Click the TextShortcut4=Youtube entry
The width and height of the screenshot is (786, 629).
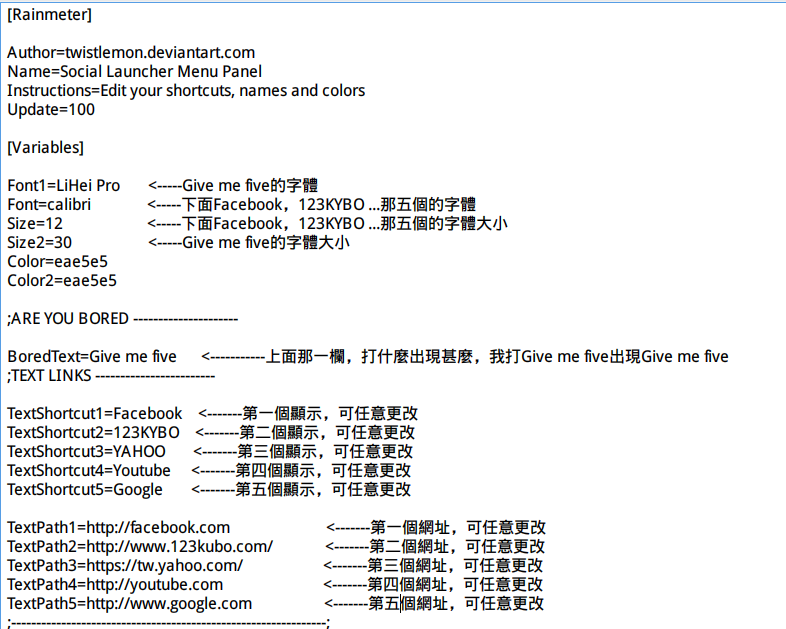coord(89,471)
